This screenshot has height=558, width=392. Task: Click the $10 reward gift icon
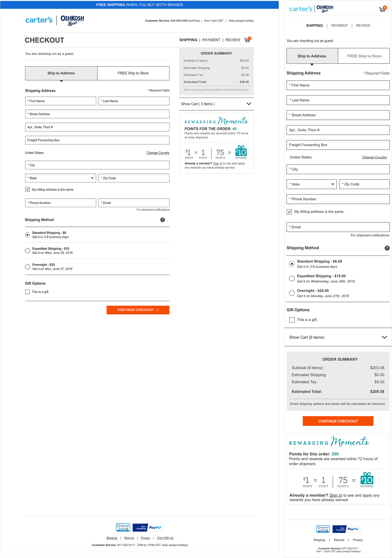click(241, 152)
